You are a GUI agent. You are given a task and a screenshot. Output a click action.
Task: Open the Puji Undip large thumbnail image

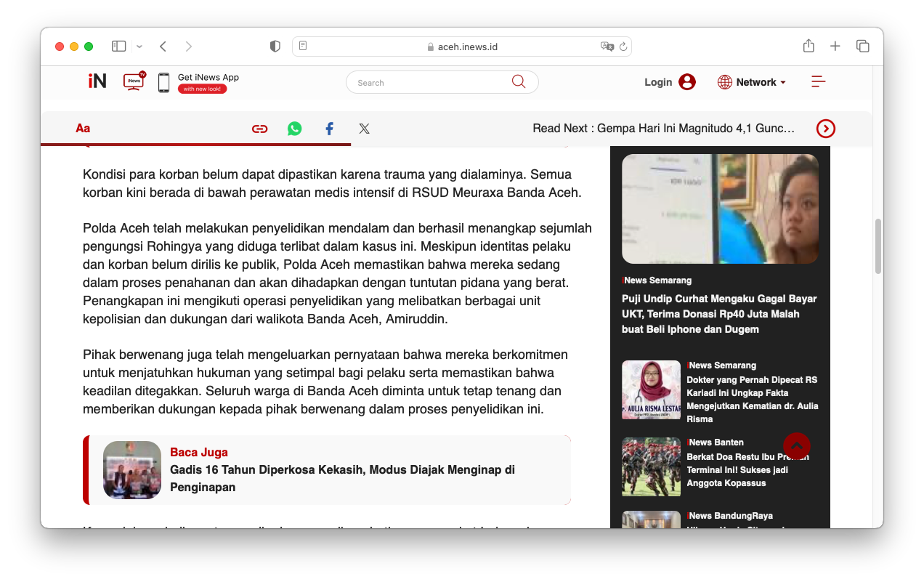click(720, 209)
